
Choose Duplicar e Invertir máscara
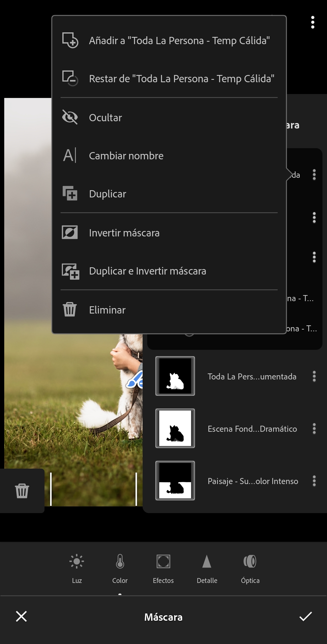(169, 271)
